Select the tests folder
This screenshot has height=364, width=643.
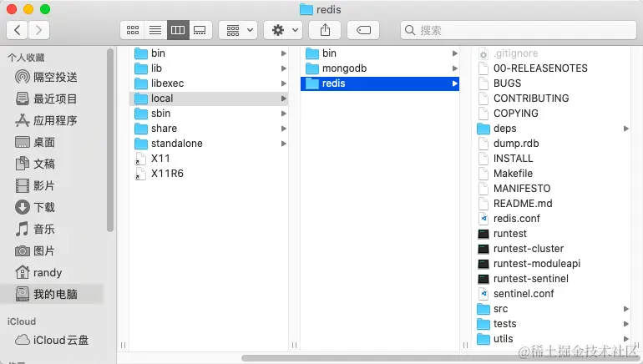(551, 324)
